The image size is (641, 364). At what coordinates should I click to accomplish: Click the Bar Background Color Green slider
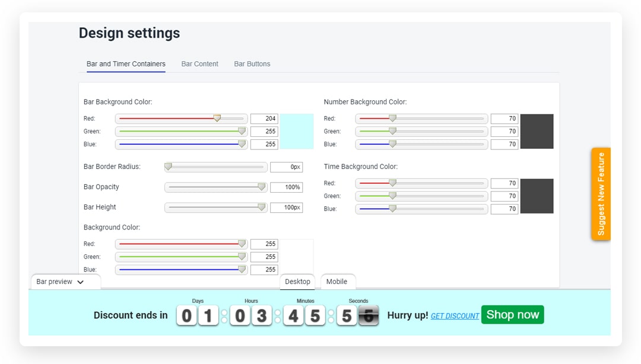[x=182, y=131]
